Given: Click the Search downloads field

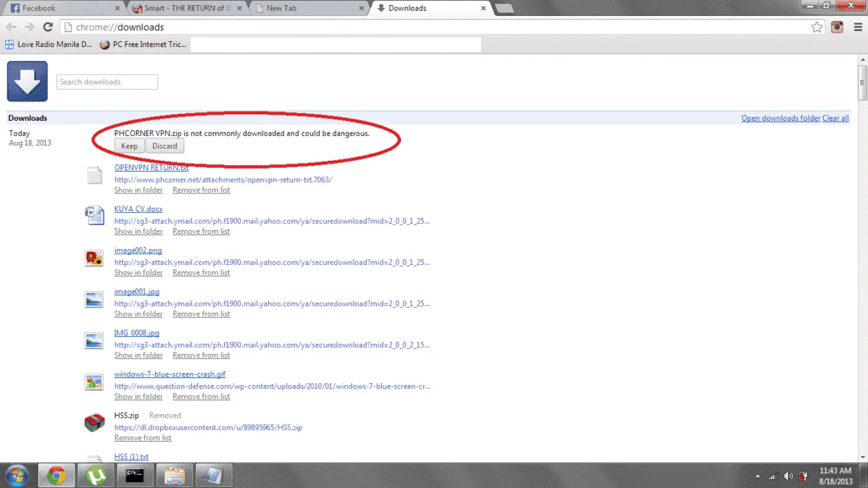Looking at the screenshot, I should [107, 82].
